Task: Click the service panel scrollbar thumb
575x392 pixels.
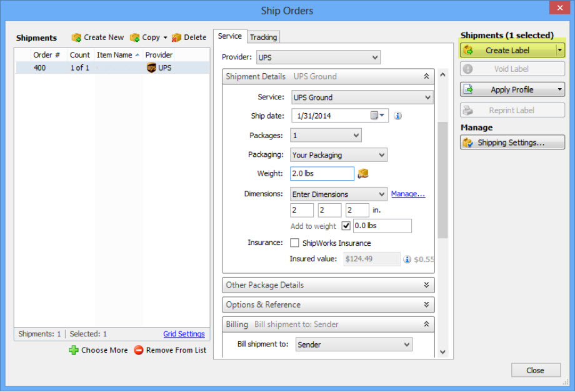Action: click(442, 180)
